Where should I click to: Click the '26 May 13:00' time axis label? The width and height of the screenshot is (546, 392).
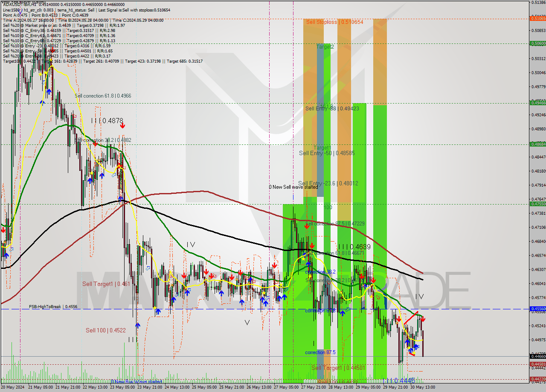[x=258, y=387]
